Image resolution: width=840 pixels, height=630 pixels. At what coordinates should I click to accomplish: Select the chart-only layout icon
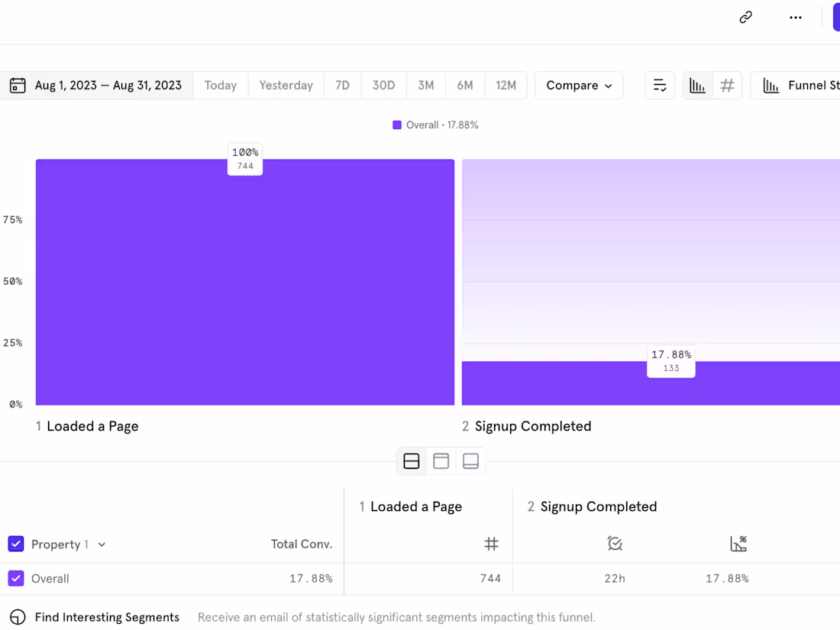point(441,461)
